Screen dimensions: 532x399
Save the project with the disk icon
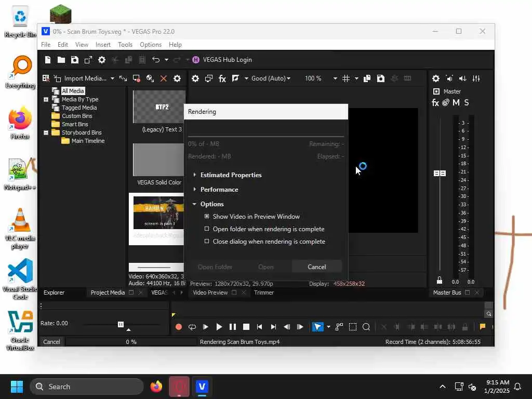[x=75, y=60]
